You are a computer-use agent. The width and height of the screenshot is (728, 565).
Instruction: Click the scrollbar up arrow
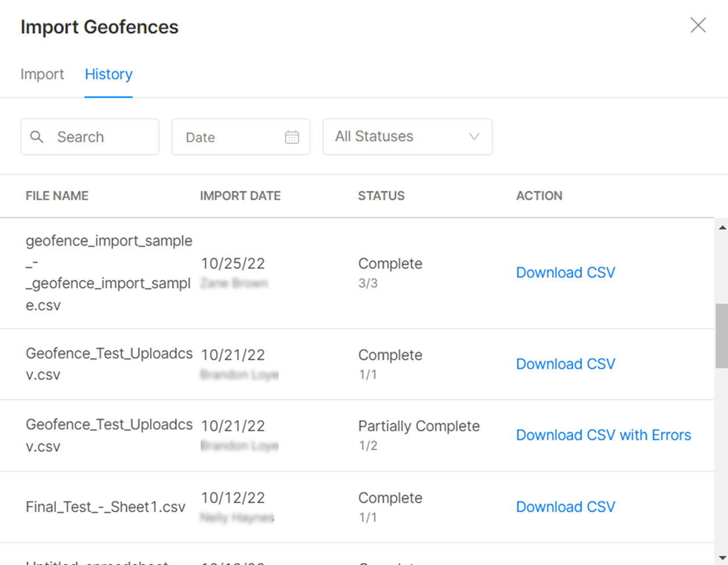click(722, 227)
